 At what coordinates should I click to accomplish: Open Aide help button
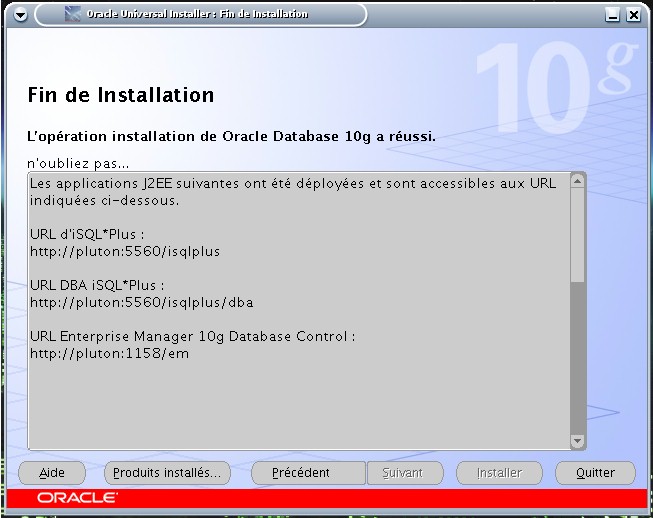point(52,473)
